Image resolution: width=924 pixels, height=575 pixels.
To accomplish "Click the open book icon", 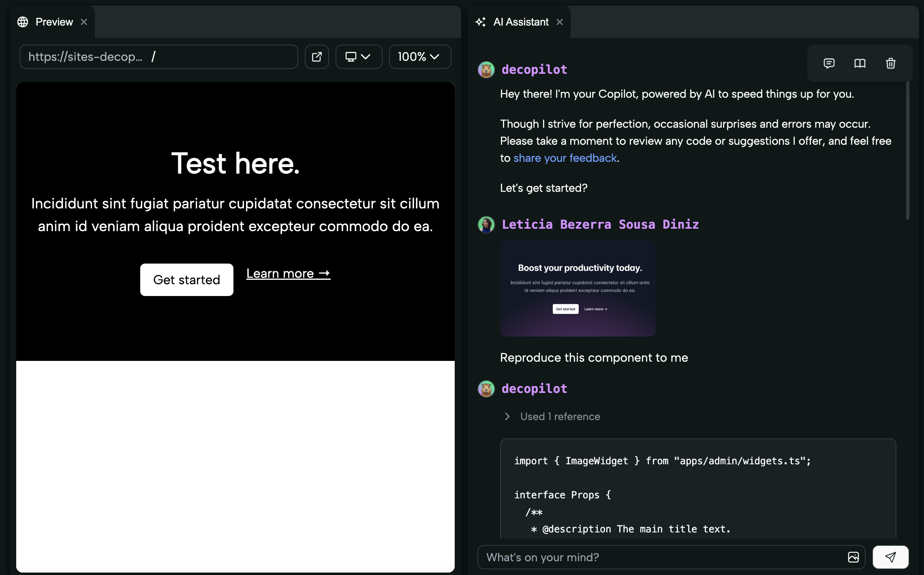I will click(x=860, y=63).
